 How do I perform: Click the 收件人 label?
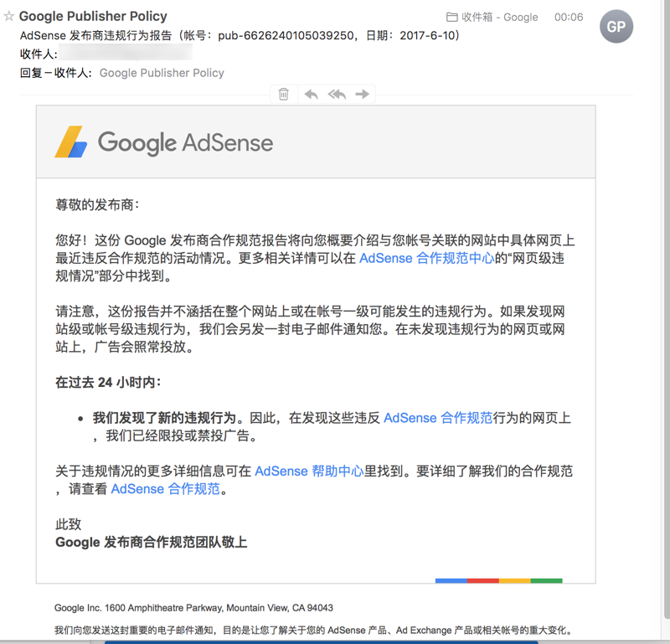coord(39,54)
